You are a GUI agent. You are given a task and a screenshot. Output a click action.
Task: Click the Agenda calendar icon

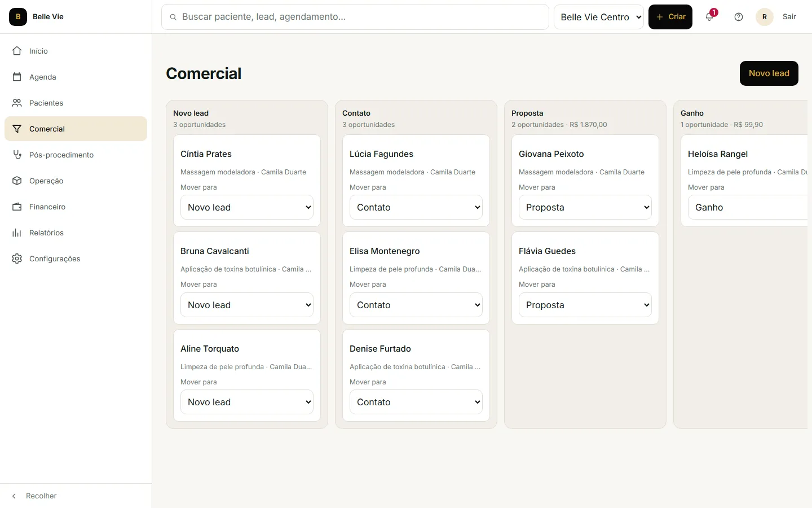click(17, 77)
